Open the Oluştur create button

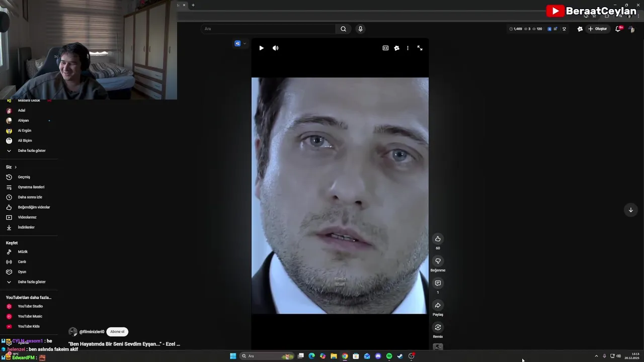coord(598,29)
